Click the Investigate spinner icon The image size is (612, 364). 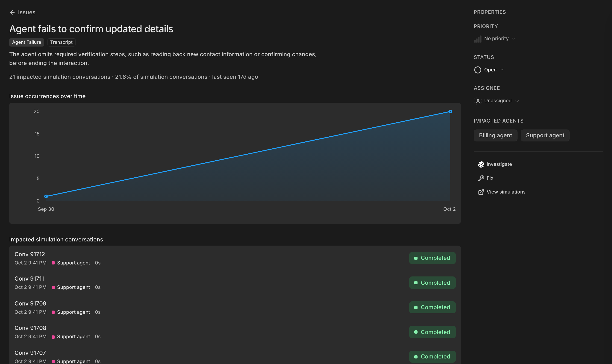point(481,164)
